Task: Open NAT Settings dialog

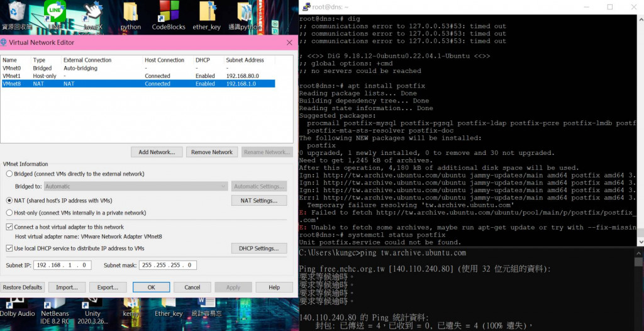Action: (x=258, y=201)
